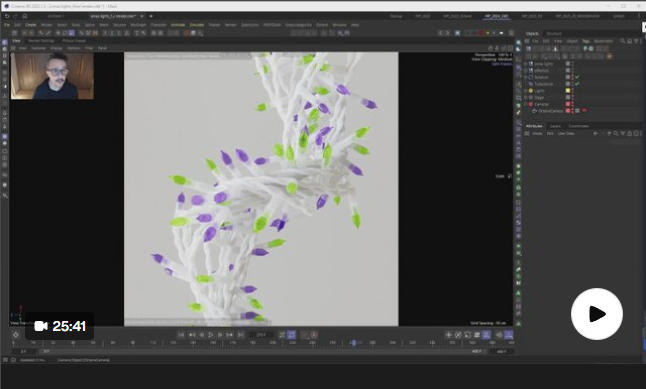The height and width of the screenshot is (389, 646).
Task: Open the Simulate menu
Action: (x=197, y=25)
